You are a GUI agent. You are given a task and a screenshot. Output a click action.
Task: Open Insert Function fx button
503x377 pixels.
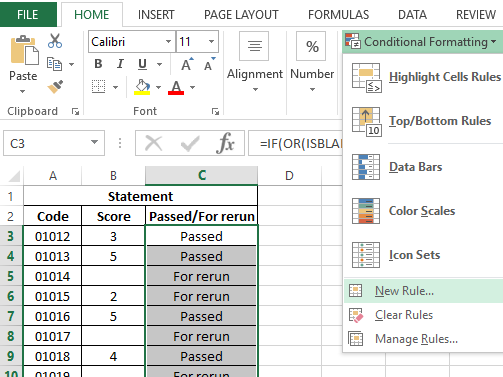coord(225,143)
